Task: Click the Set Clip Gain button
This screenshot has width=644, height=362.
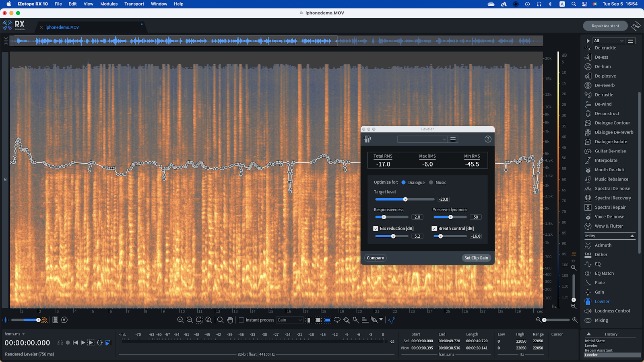Action: click(x=476, y=258)
